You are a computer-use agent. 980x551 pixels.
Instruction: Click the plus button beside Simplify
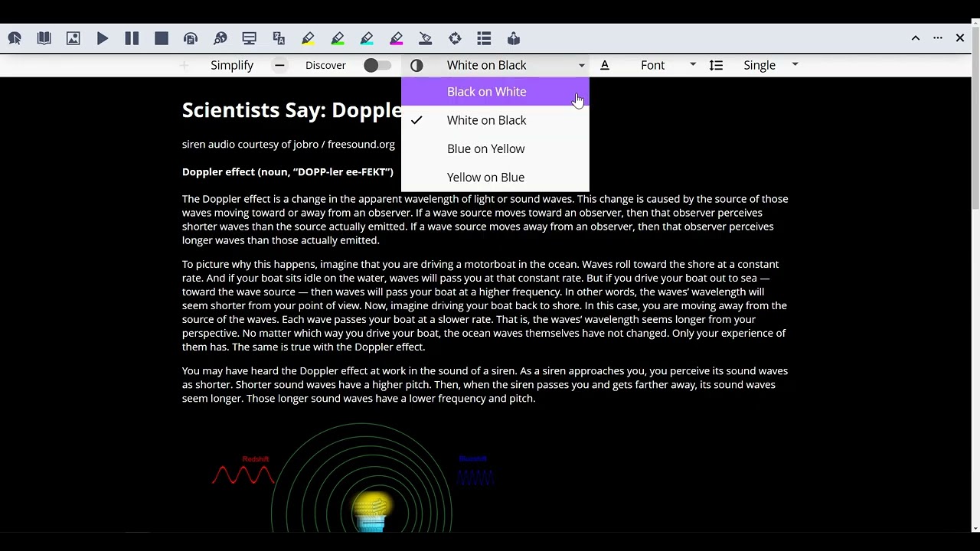(184, 65)
